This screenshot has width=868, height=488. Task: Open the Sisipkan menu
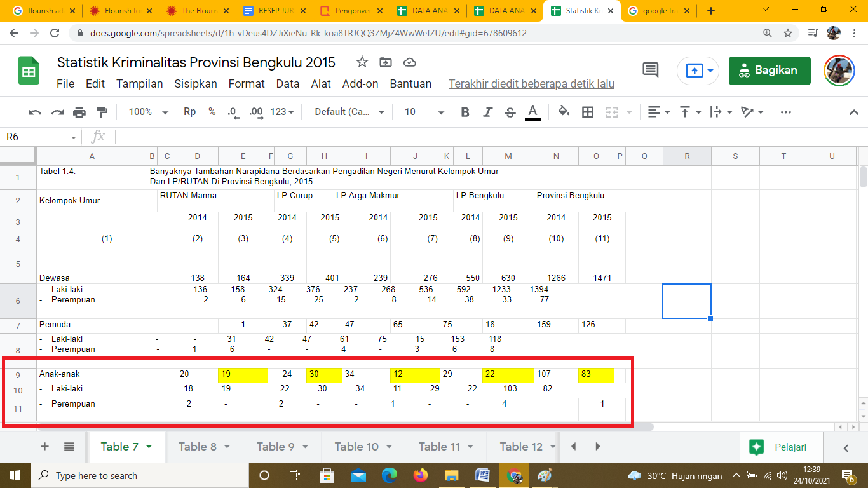[x=196, y=84]
